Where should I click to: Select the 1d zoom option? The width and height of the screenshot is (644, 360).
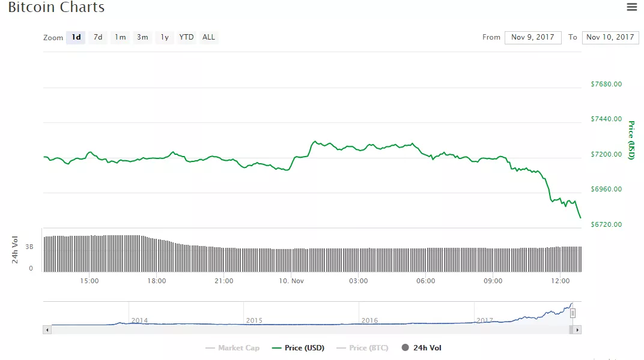pos(76,37)
